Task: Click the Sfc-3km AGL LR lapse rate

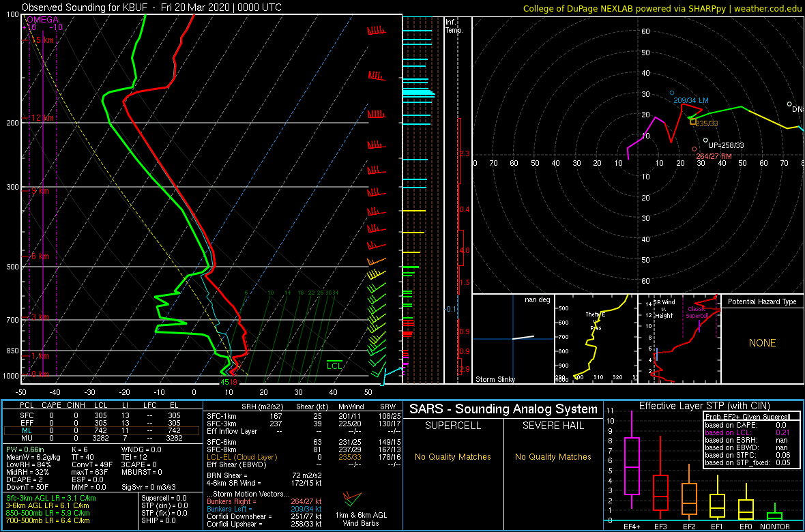Action: 51,499
